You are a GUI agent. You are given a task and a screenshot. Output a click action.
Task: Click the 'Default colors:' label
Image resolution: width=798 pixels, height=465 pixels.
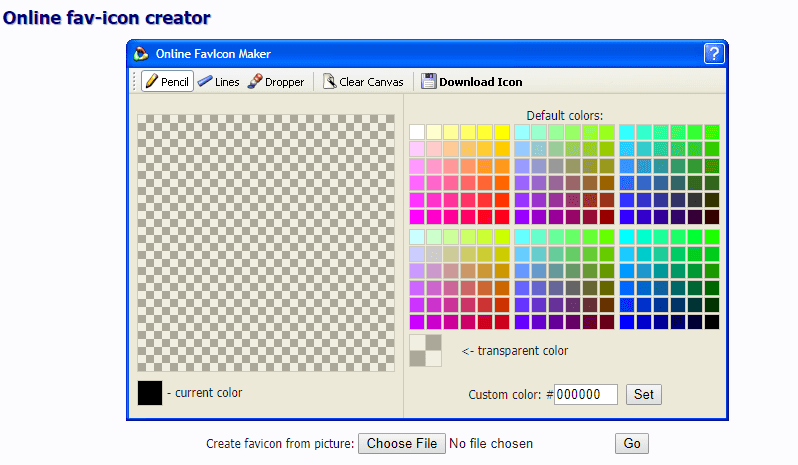tap(564, 115)
